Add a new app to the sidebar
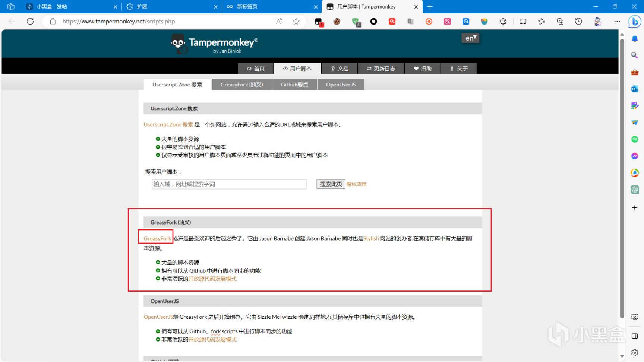The width and height of the screenshot is (644, 362). click(x=635, y=207)
